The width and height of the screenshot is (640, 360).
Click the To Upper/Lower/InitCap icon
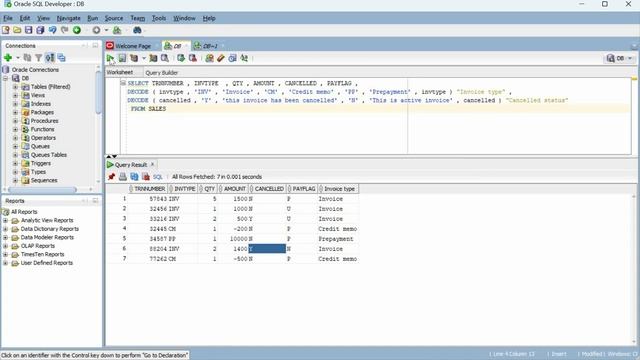point(244,58)
